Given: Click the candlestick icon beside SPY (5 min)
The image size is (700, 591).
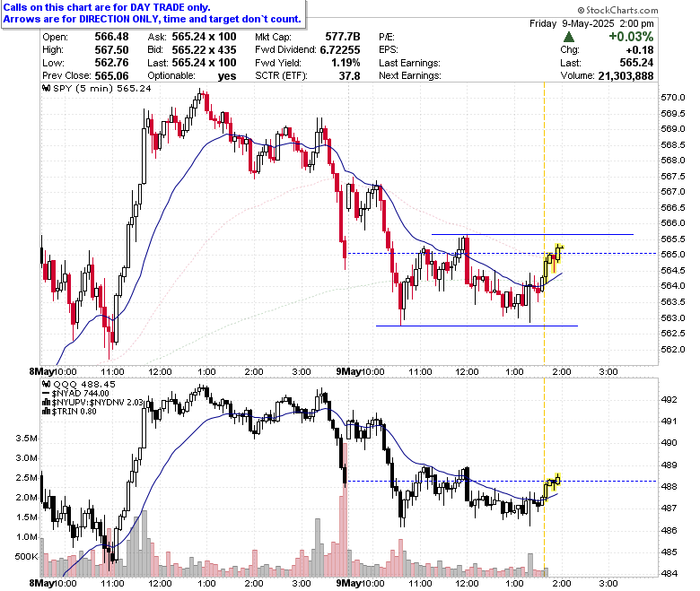Looking at the screenshot, I should click(x=46, y=88).
